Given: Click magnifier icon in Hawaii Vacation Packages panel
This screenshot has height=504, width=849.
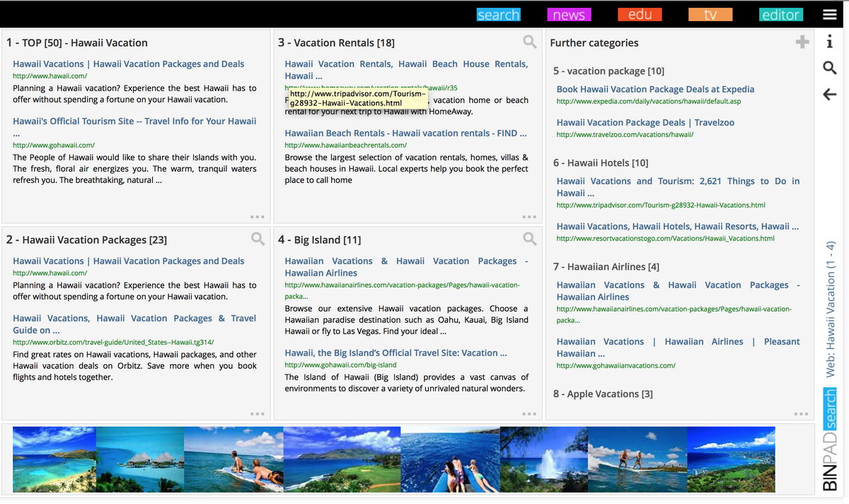Looking at the screenshot, I should tap(258, 238).
